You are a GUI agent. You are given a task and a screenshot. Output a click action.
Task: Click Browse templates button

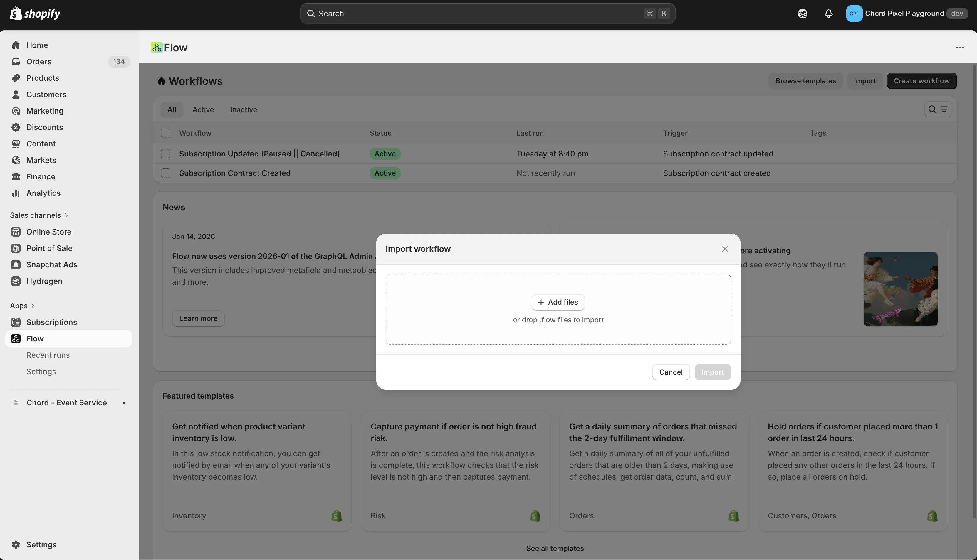806,81
